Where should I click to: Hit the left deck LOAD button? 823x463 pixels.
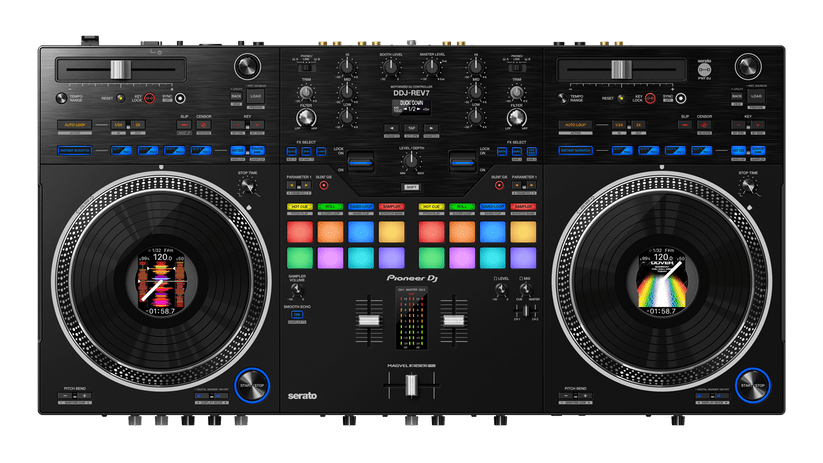[256, 97]
